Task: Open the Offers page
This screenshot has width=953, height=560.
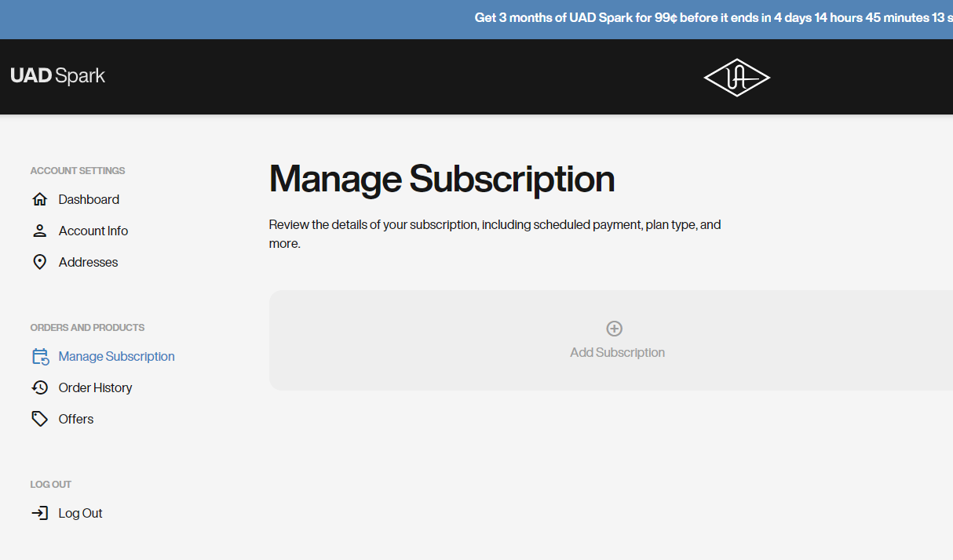Action: pos(76,419)
